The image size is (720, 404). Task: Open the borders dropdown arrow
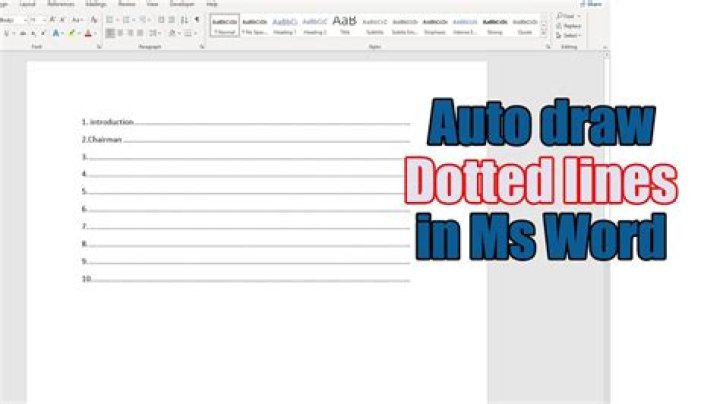click(x=195, y=33)
